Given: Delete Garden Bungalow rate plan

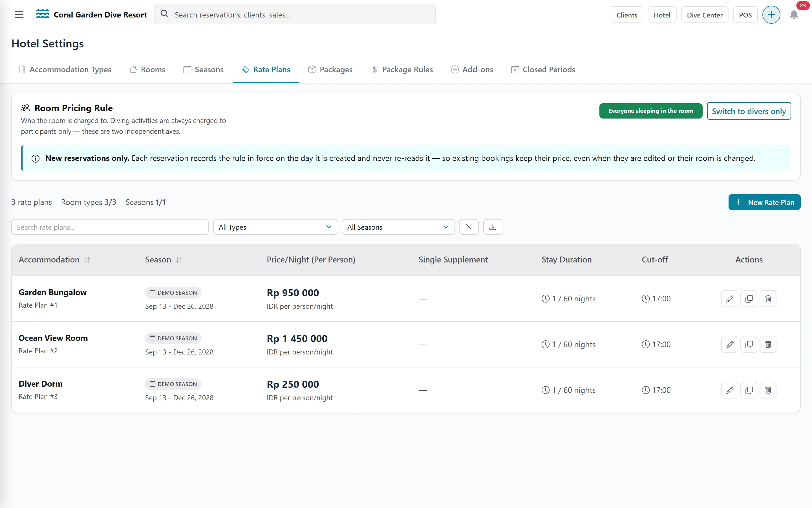Looking at the screenshot, I should coord(768,299).
